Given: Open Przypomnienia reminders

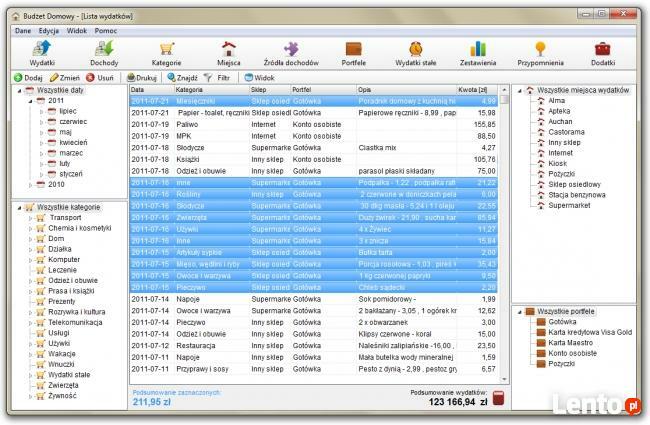Looking at the screenshot, I should pos(539,53).
